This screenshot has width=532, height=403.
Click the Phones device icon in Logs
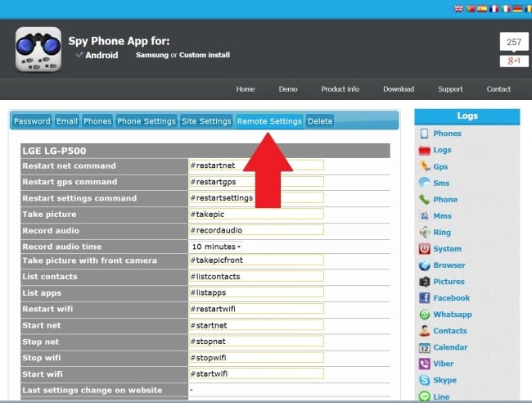pyautogui.click(x=424, y=134)
